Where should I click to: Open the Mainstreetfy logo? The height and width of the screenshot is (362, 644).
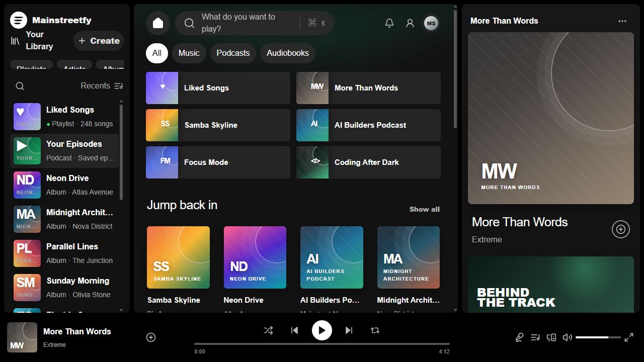click(x=19, y=20)
